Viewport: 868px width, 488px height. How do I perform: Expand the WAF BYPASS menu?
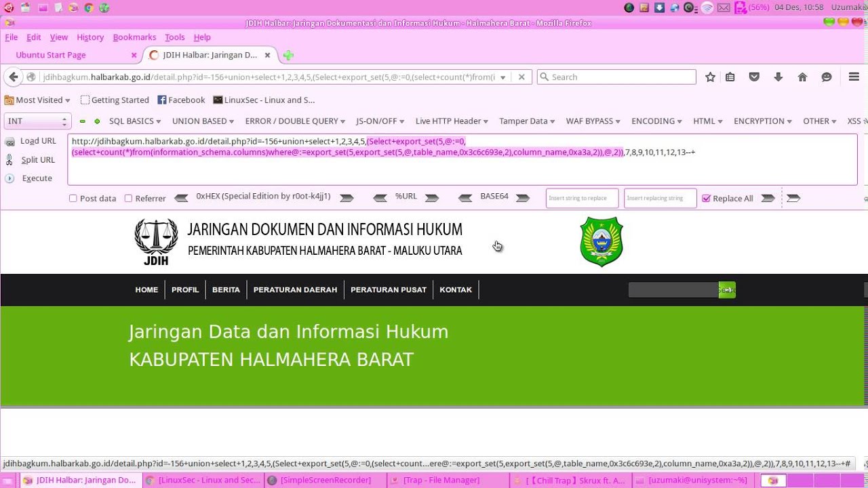coord(593,121)
